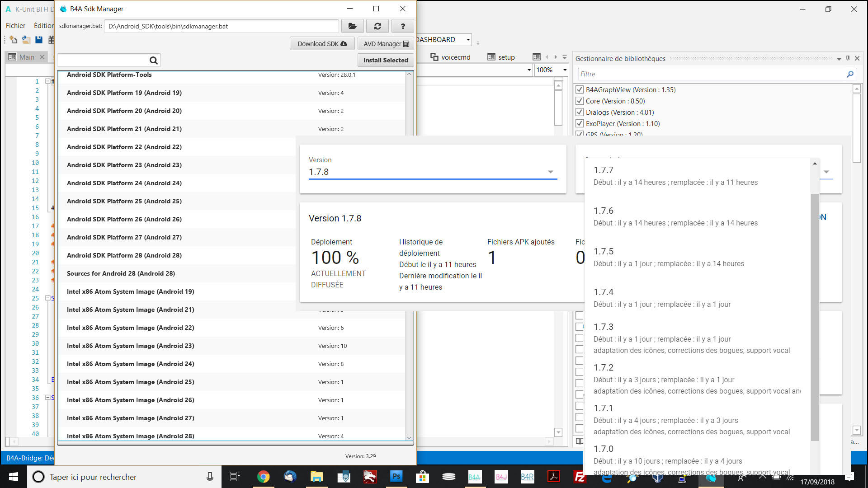Click the refresh icon in B4A Sdk Manager
This screenshot has width=868, height=488.
tap(377, 26)
